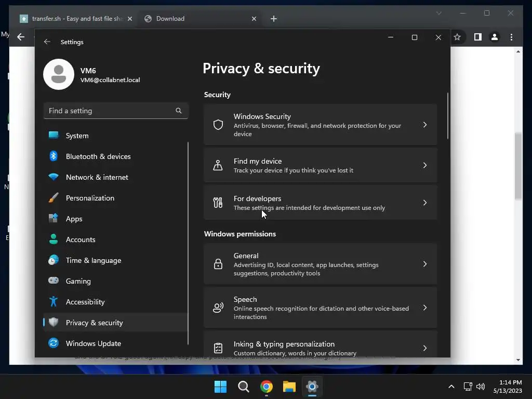Click Chrome icon on taskbar

(267, 387)
